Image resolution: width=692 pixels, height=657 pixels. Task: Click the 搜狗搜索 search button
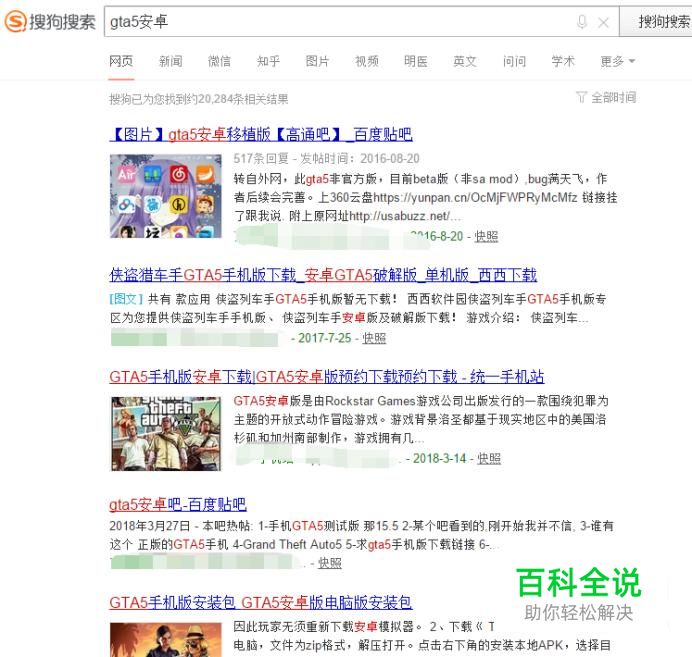point(656,21)
